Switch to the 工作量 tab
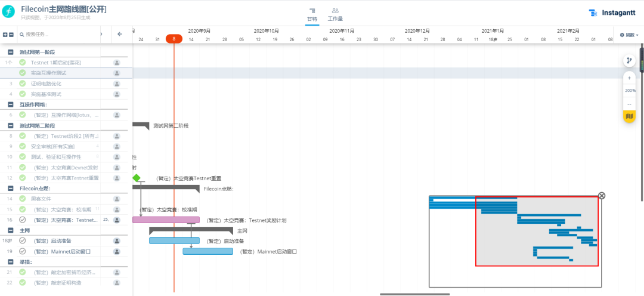 tap(335, 15)
